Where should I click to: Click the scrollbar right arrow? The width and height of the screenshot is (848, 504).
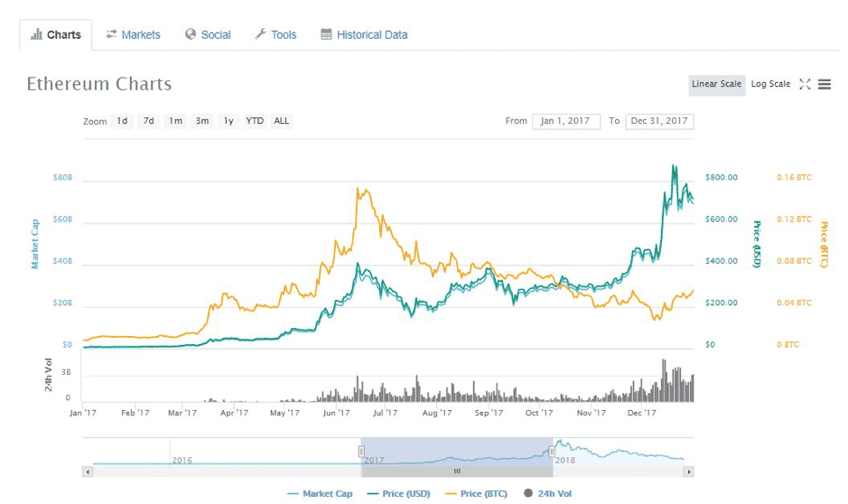pos(688,471)
